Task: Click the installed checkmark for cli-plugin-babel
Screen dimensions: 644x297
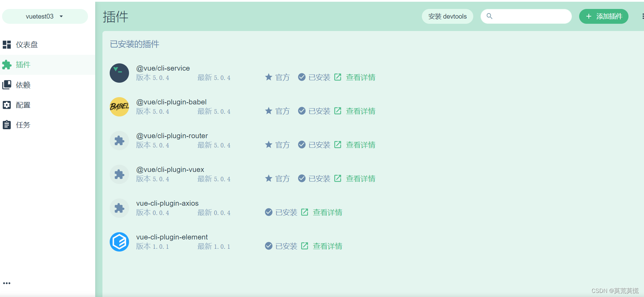Action: [302, 111]
